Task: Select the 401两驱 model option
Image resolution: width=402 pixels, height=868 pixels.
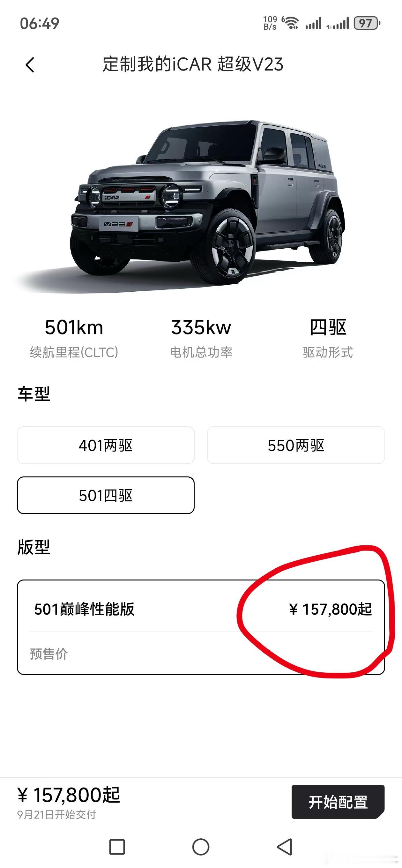Action: pos(106,445)
